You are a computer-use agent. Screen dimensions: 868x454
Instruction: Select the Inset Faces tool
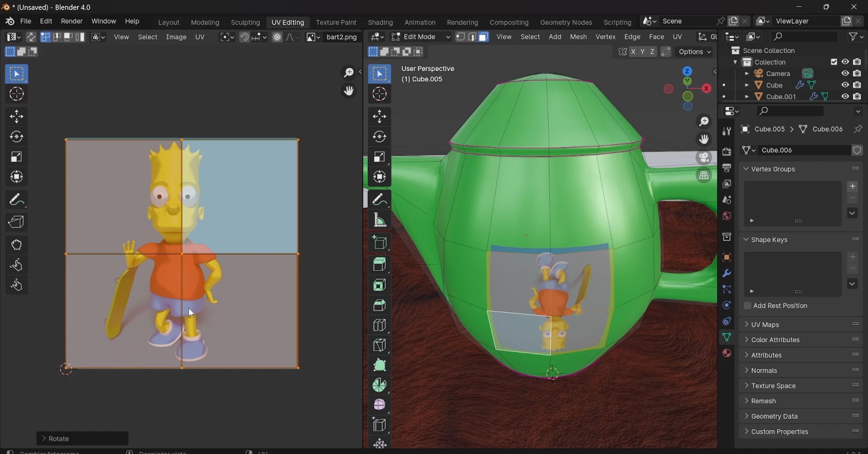pos(379,285)
